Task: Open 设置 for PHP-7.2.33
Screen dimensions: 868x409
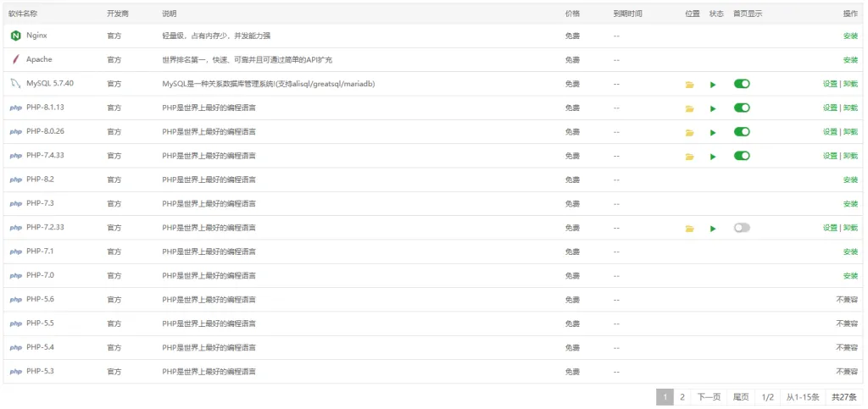Action: tap(830, 228)
